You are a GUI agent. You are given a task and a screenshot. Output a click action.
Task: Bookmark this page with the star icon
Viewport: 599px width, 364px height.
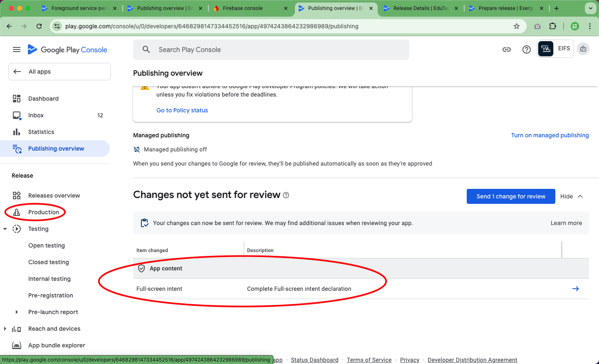[x=517, y=26]
